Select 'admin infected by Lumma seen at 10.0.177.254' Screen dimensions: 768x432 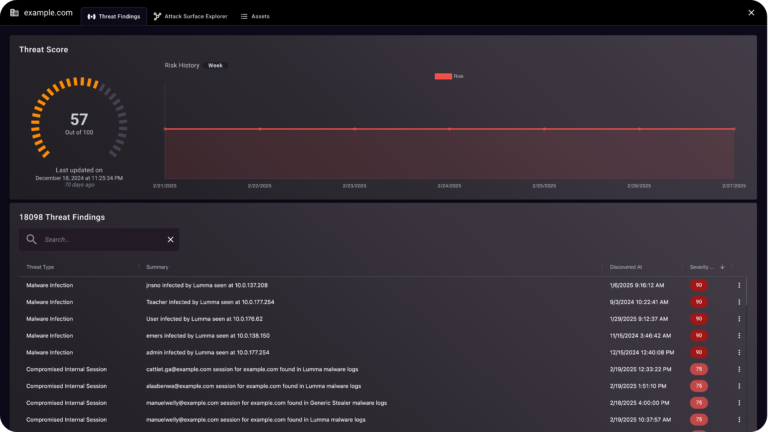(208, 352)
